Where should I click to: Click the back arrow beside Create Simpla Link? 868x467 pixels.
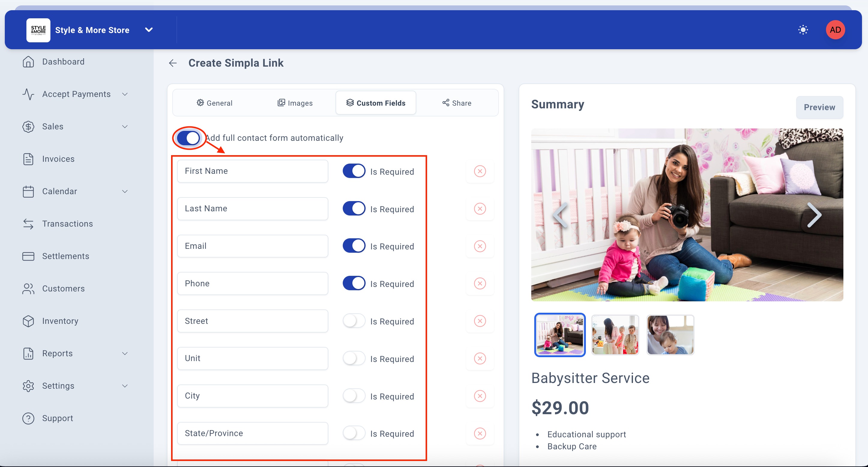173,63
